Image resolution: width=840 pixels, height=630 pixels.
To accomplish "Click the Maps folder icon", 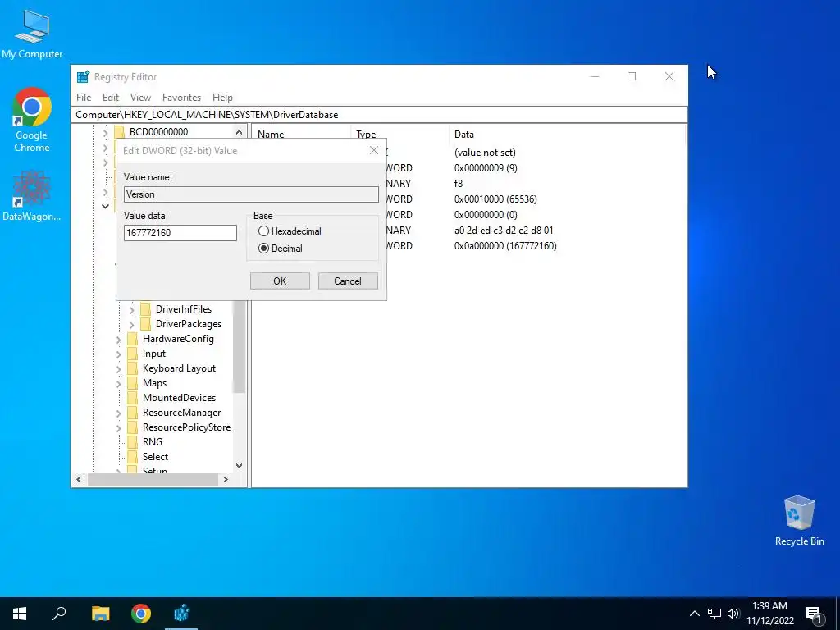I will point(132,383).
